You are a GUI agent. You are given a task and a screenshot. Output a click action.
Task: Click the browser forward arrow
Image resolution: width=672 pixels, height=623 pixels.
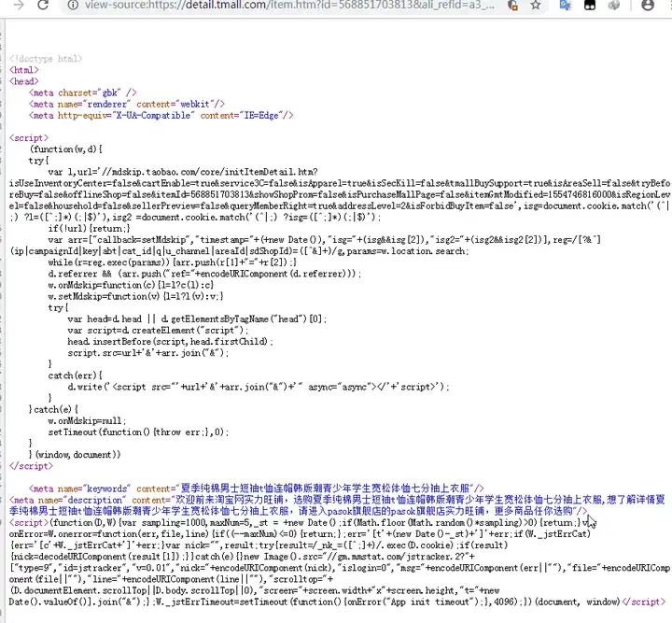click(19, 5)
